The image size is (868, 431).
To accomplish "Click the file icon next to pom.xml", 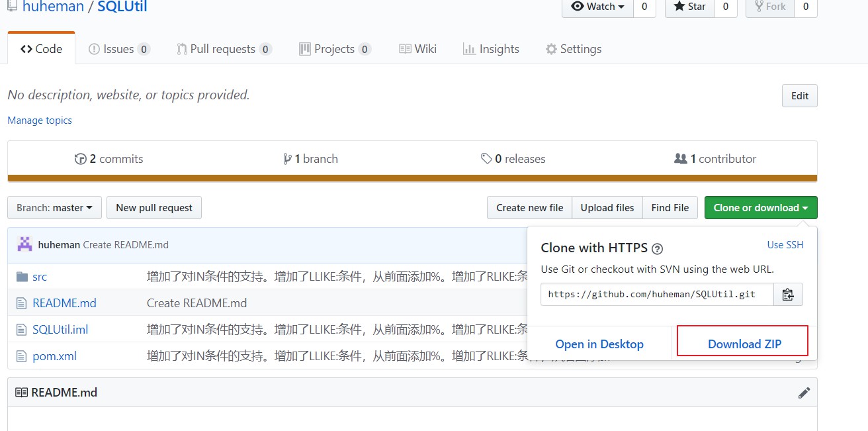I will pyautogui.click(x=22, y=356).
